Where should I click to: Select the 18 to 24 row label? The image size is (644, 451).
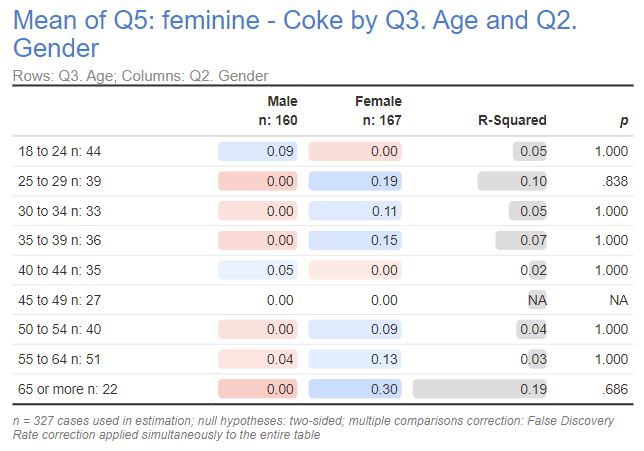click(59, 152)
